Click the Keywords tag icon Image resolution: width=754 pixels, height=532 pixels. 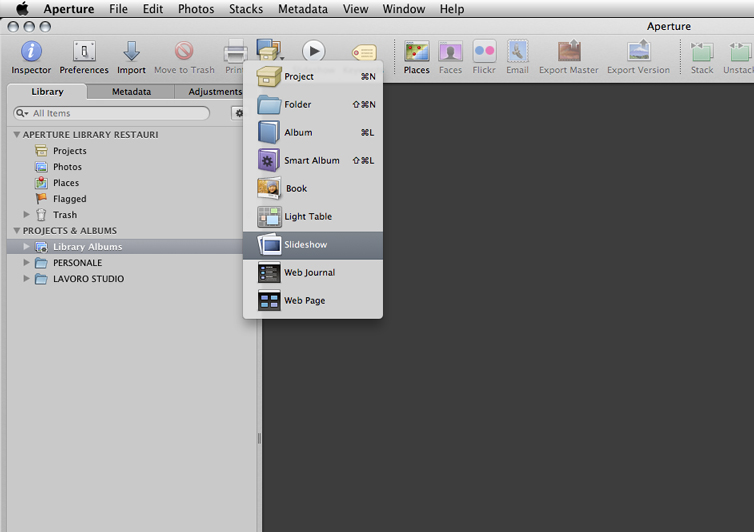coord(364,52)
